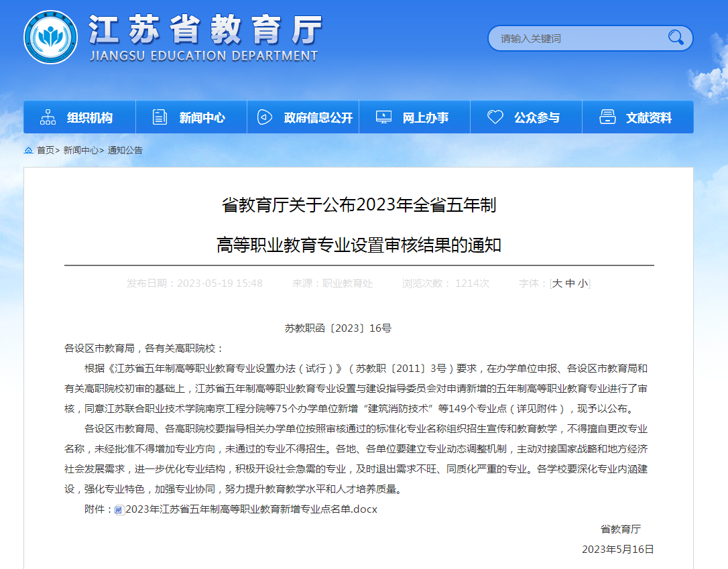Click JIANGSU EDUCATION DEPARTMENT subtitle
Image resolution: width=728 pixels, height=569 pixels.
(204, 56)
